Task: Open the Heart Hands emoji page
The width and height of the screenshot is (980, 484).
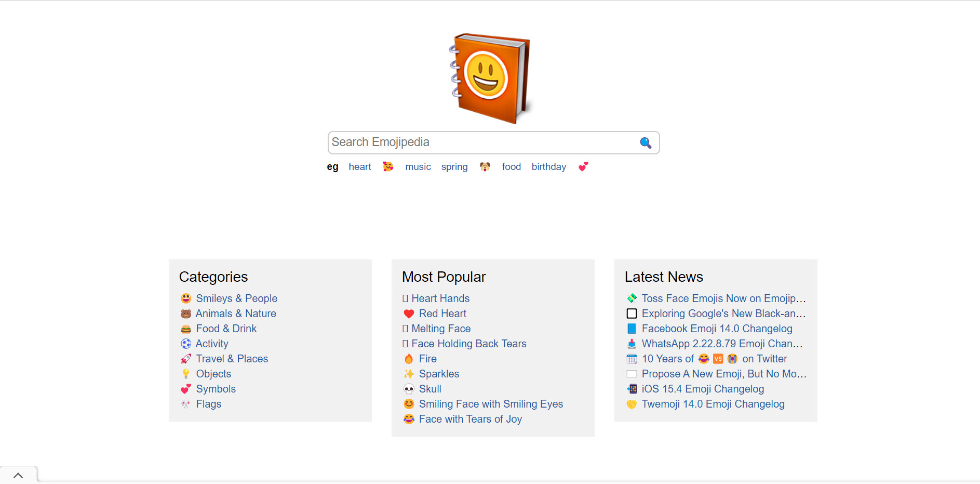Action: click(x=440, y=298)
